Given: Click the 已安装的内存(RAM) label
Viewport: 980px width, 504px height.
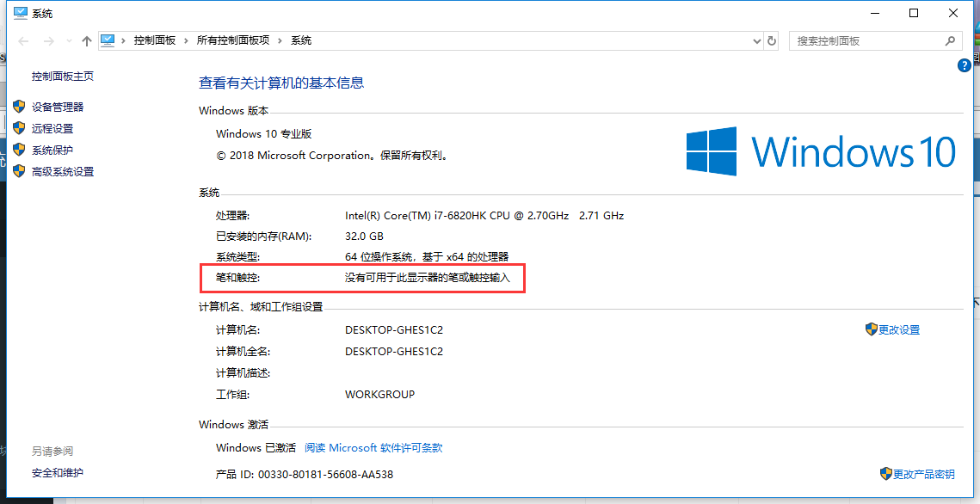Looking at the screenshot, I should coord(264,237).
